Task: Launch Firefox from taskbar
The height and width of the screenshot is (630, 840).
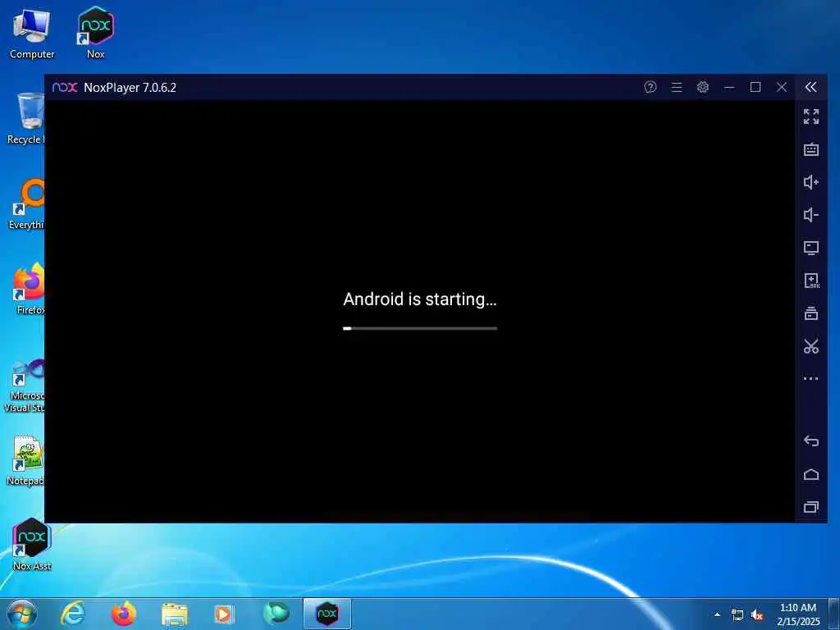Action: pos(124,614)
